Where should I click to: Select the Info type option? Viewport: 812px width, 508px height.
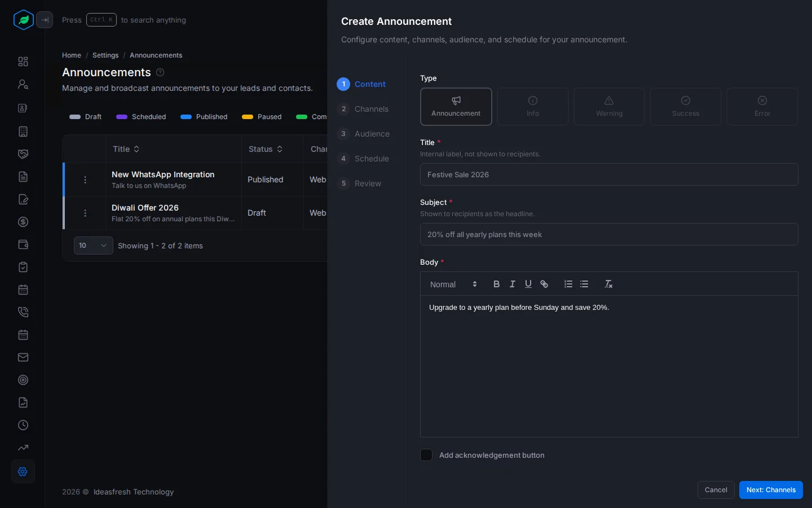[533, 107]
